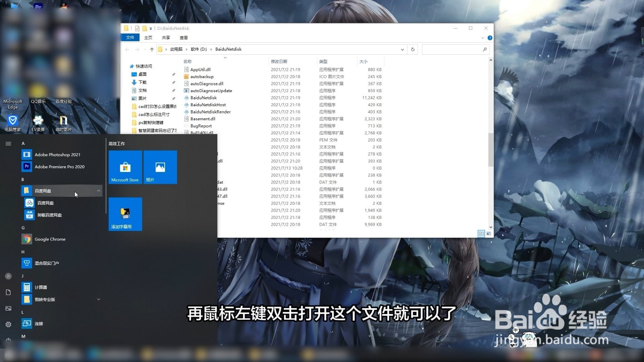This screenshot has height=362, width=644.
Task: Go up one folder level arrow
Action: [x=152, y=49]
